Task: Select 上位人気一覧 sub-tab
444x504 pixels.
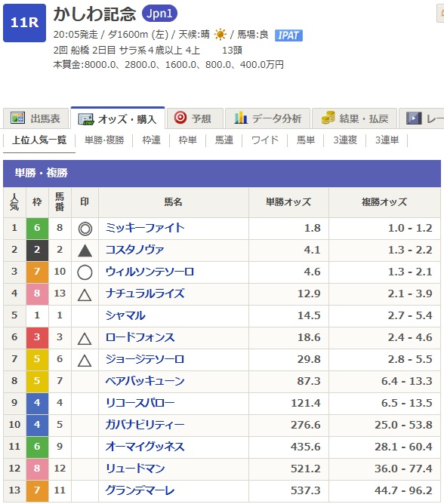Action: (x=39, y=140)
